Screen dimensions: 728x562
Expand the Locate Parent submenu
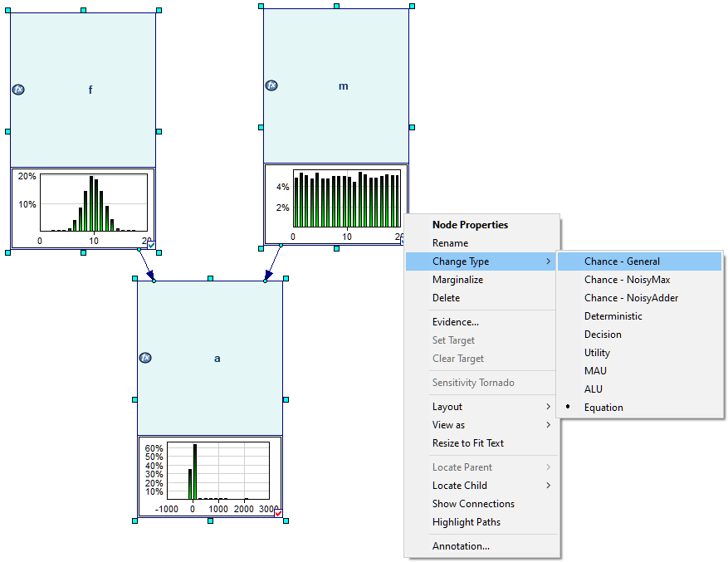coord(481,467)
